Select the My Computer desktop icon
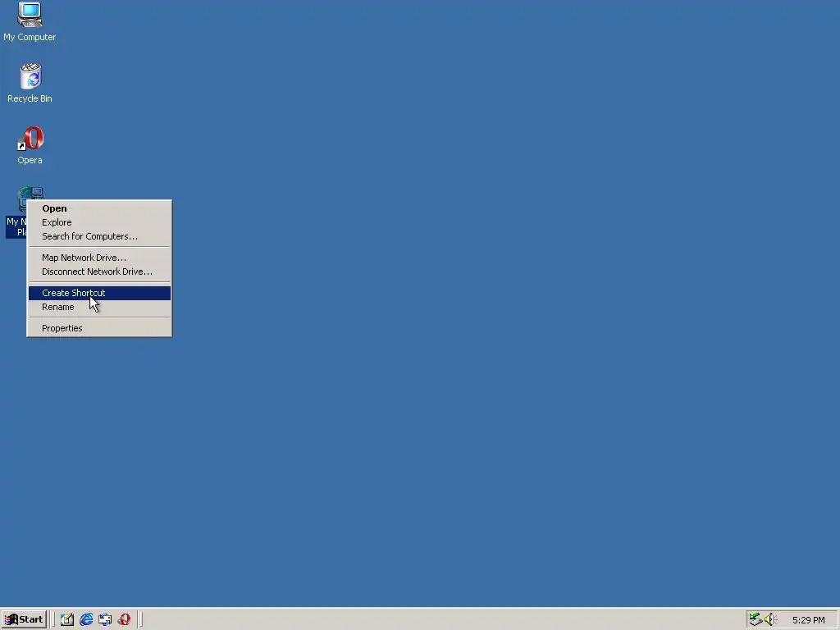 pyautogui.click(x=30, y=21)
